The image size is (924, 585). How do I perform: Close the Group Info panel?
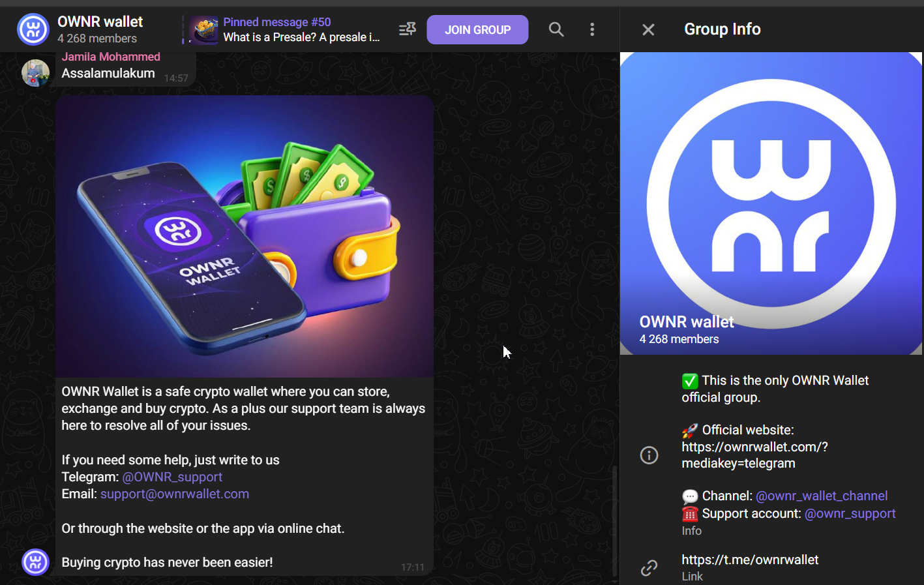648,29
